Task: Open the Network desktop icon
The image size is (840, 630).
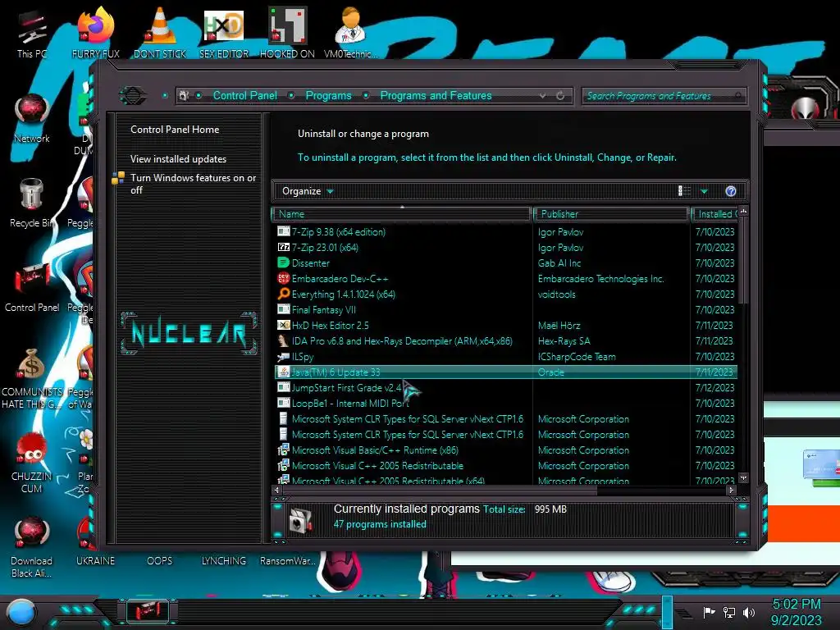Action: 32,119
